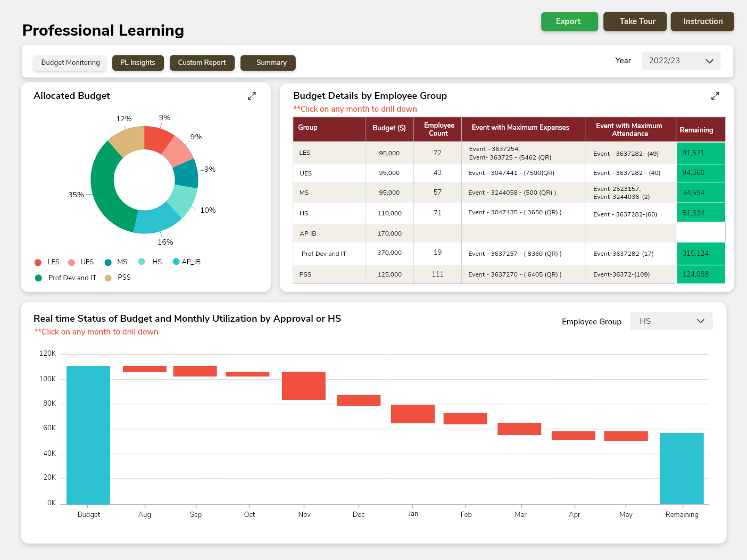Switch to the PL Insights tab
Viewport: 747px width, 560px height.
pyautogui.click(x=138, y=63)
